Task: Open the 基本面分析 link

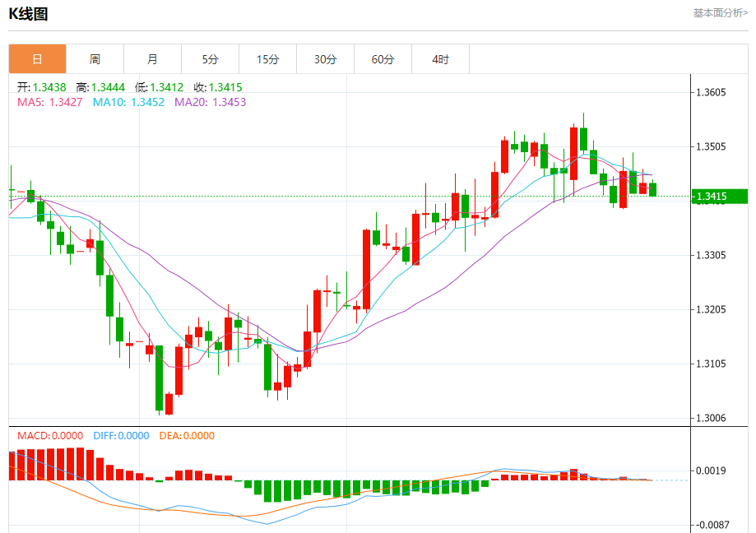Action: point(720,13)
